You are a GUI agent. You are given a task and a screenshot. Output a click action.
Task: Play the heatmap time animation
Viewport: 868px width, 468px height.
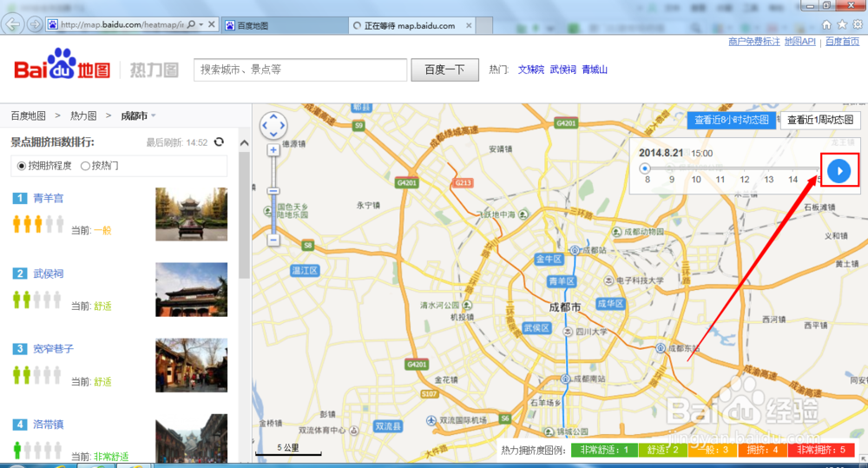839,170
